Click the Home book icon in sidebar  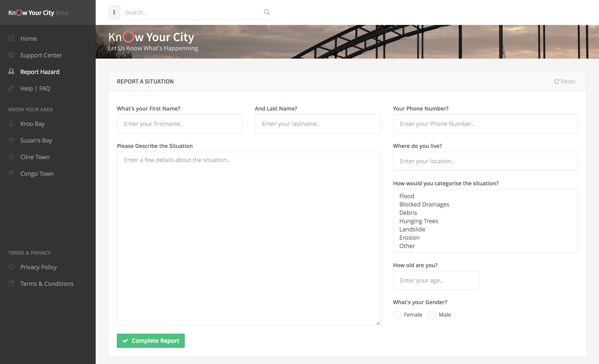11,38
